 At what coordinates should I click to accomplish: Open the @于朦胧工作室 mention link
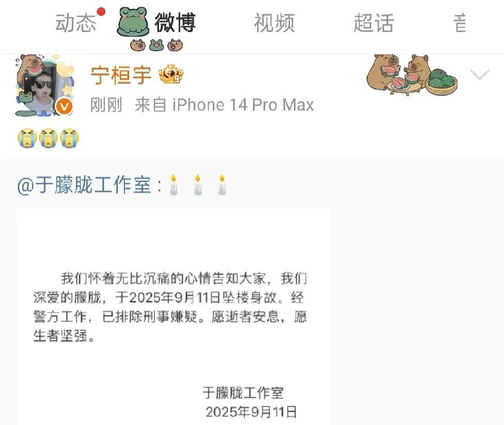(84, 185)
